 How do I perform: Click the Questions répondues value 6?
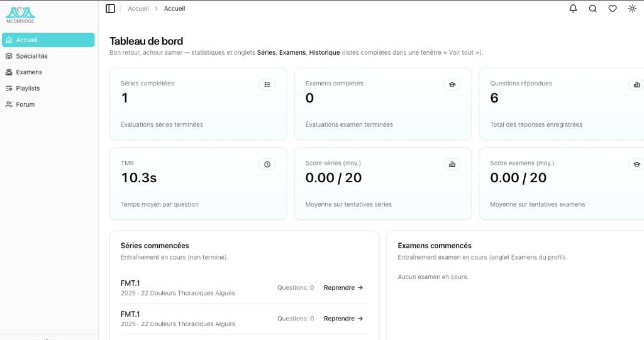tap(494, 98)
